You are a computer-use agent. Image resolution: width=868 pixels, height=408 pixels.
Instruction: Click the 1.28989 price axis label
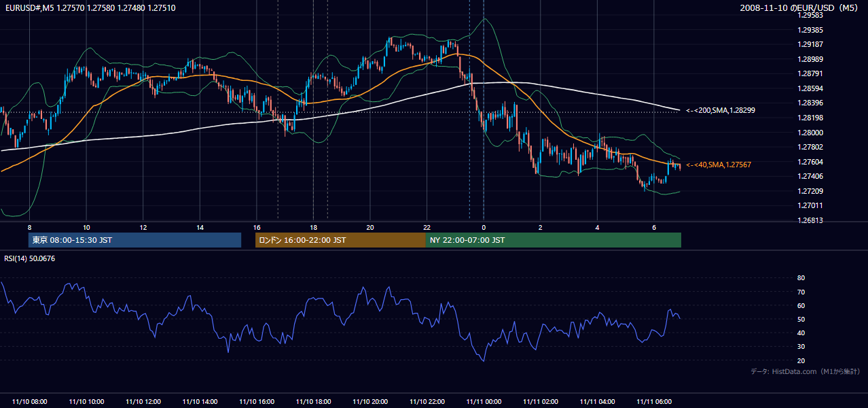[810, 59]
